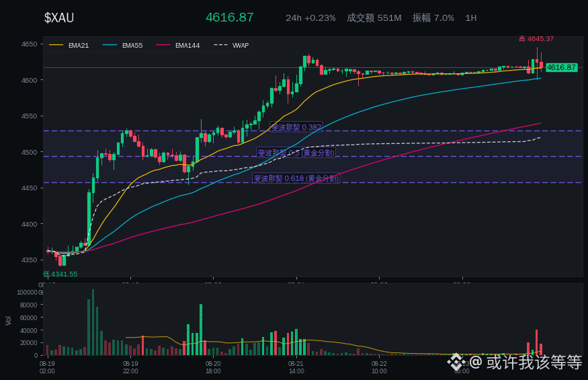
Task: Click the 4400 price axis label
Action: pyautogui.click(x=30, y=224)
